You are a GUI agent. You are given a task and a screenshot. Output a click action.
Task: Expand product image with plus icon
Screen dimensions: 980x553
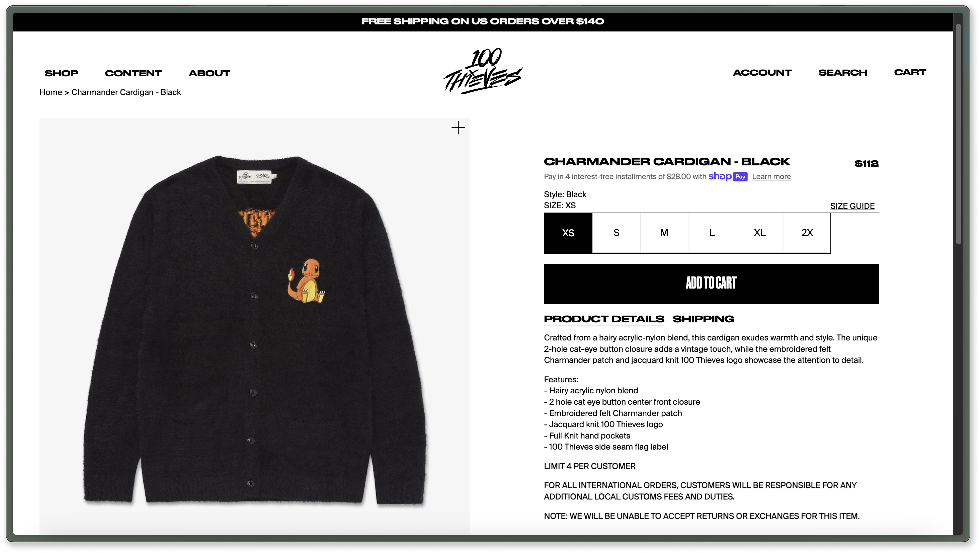tap(458, 128)
